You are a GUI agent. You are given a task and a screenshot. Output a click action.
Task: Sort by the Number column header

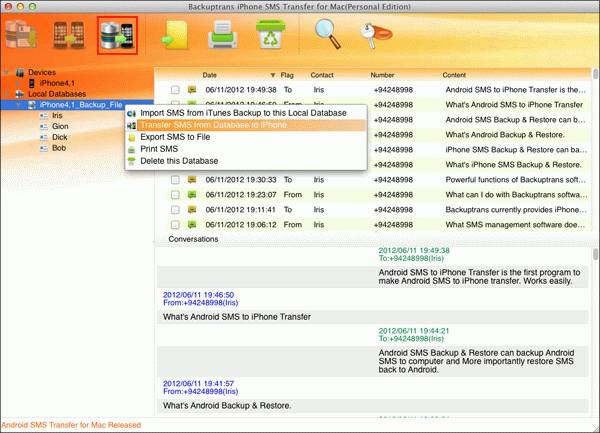[382, 75]
